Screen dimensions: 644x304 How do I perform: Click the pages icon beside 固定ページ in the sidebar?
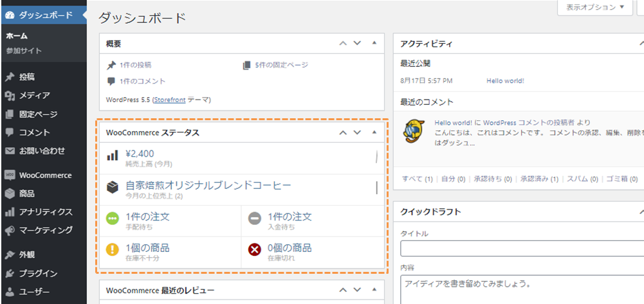10,114
